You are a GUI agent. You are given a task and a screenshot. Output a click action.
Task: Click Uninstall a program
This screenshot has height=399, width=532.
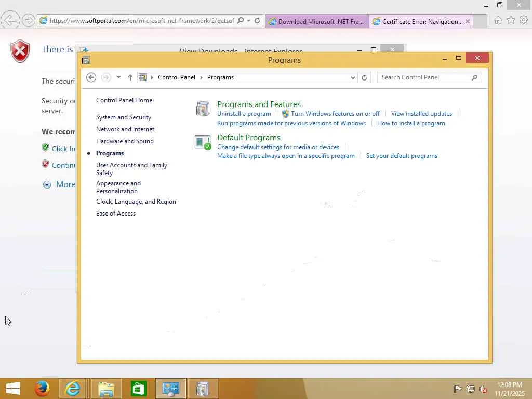(x=244, y=114)
